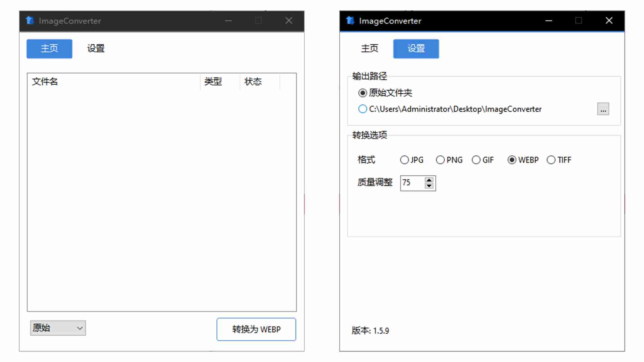
Task: Click ImageConverter app icon in left window
Action: [30, 21]
